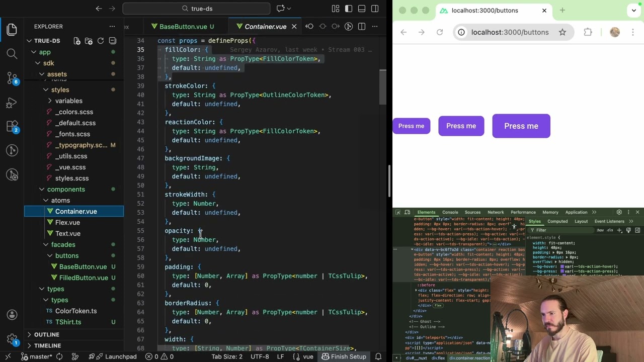
Task: Toggle rendering emulations paintbrush in Styles pane
Action: coord(628,230)
